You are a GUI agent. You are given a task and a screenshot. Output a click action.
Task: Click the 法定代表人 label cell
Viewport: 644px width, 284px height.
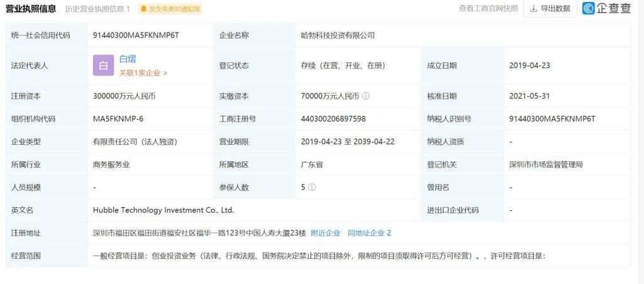coord(47,65)
